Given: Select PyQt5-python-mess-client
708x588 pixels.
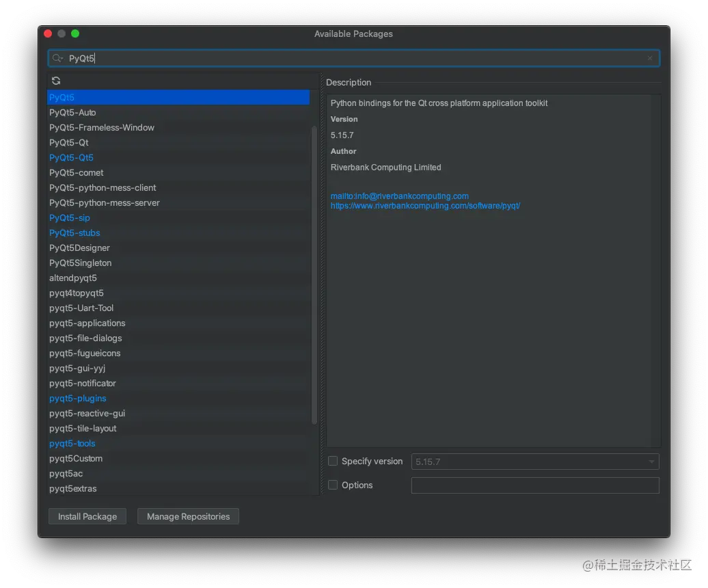Looking at the screenshot, I should click(179, 188).
